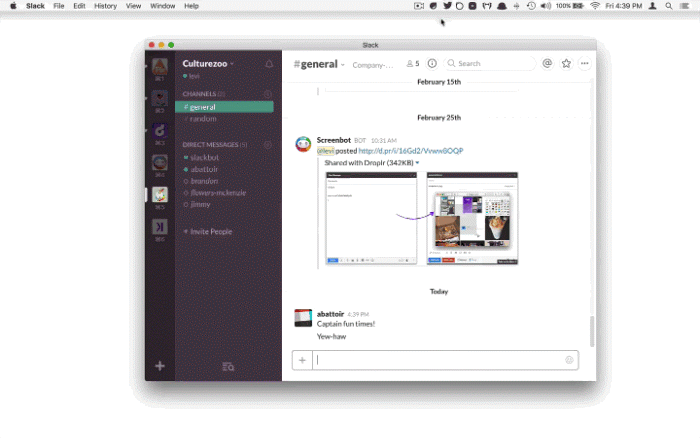The width and height of the screenshot is (700, 438).
Task: Open Spotlight search in menu bar
Action: point(668,6)
